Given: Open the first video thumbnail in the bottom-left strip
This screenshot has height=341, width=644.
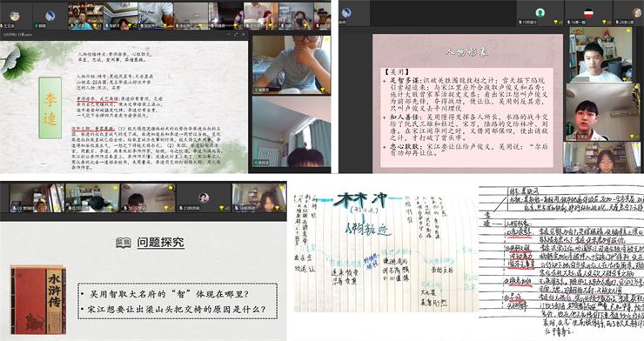Looking at the screenshot, I should pos(37,197).
